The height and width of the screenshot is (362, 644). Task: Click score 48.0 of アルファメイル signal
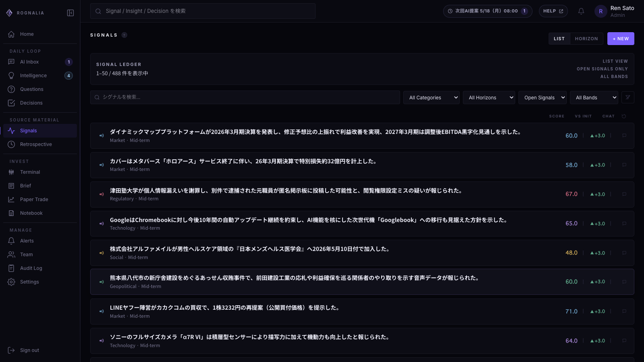point(572,253)
